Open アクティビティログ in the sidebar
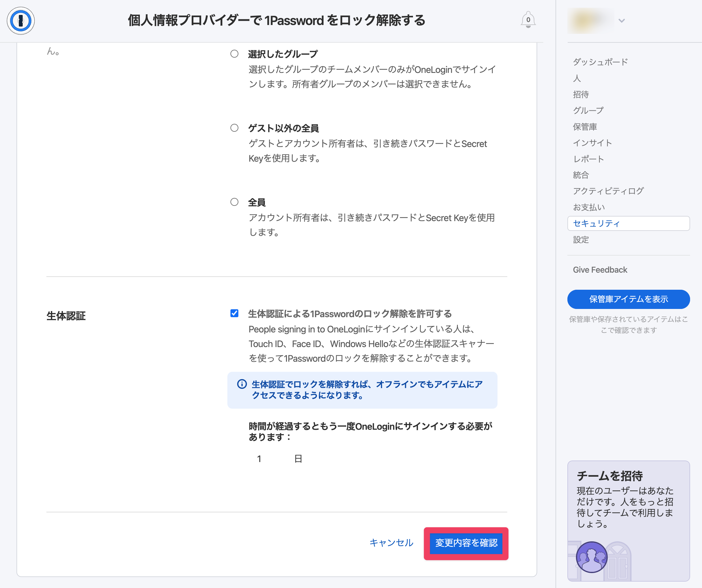Viewport: 702px width, 588px height. point(608,191)
